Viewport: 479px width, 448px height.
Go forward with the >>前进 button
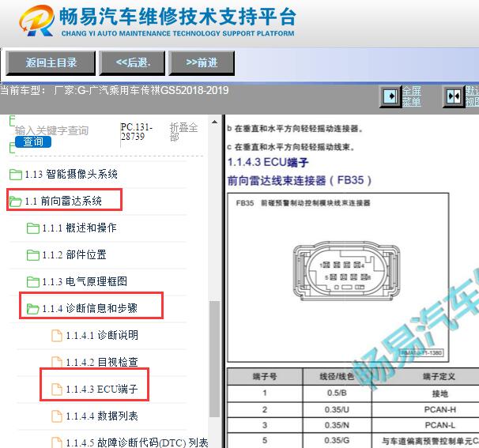(x=202, y=63)
